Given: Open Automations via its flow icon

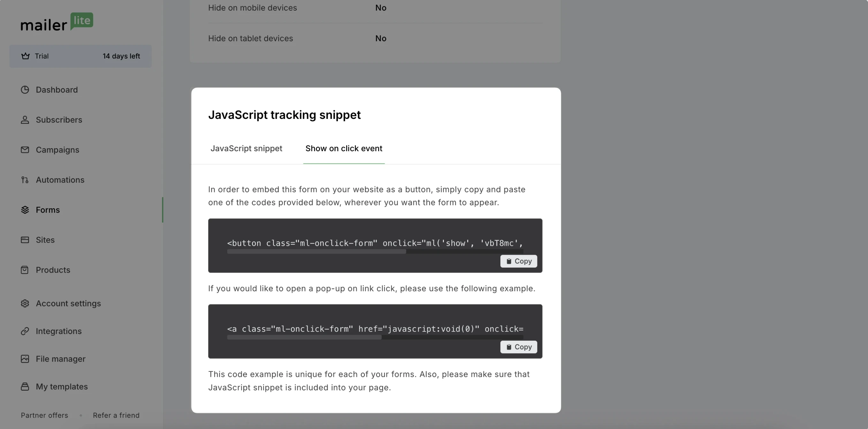Looking at the screenshot, I should click(25, 180).
